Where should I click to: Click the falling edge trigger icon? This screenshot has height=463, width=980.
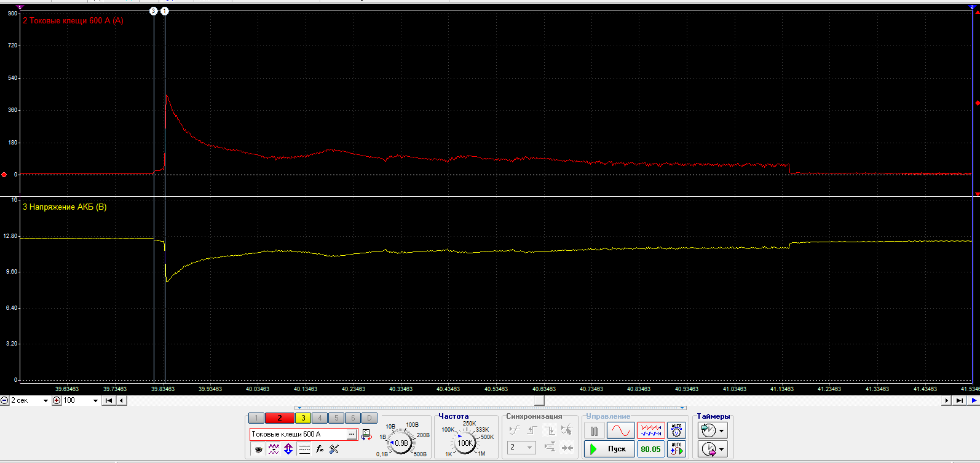pos(550,430)
